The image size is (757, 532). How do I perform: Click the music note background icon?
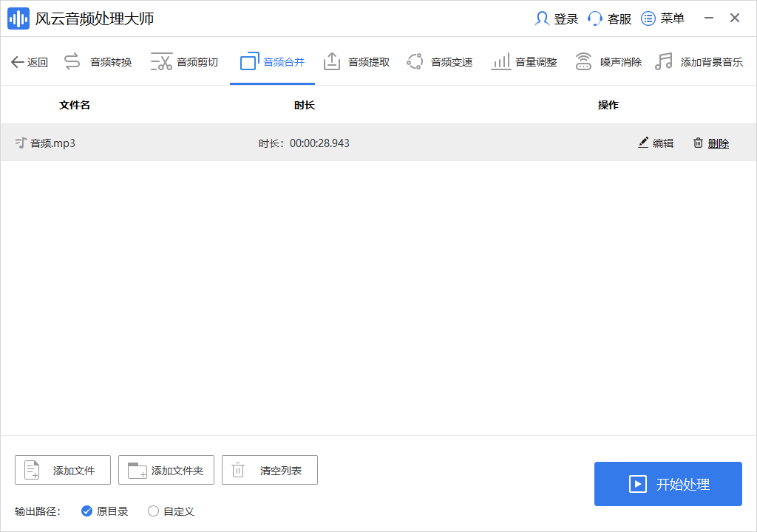pyautogui.click(x=664, y=61)
